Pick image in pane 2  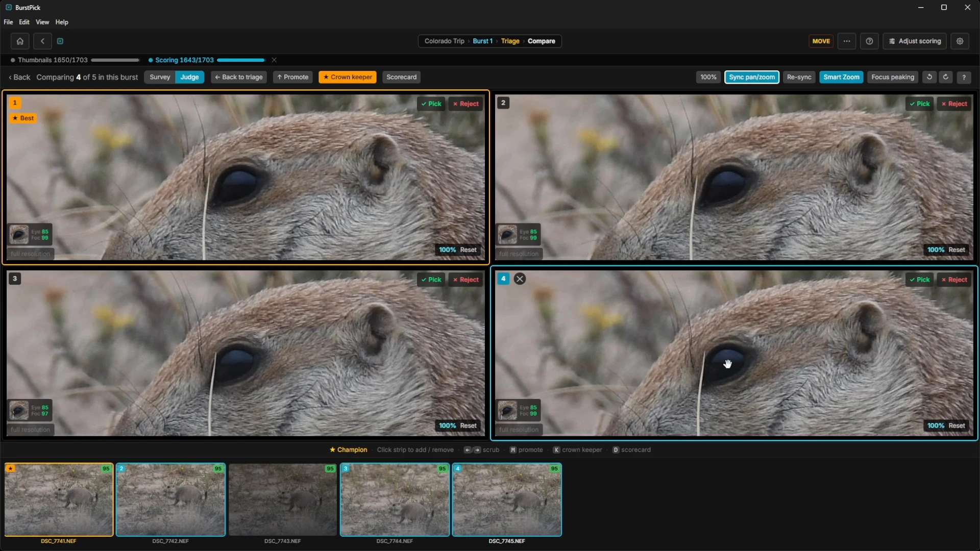pyautogui.click(x=919, y=104)
